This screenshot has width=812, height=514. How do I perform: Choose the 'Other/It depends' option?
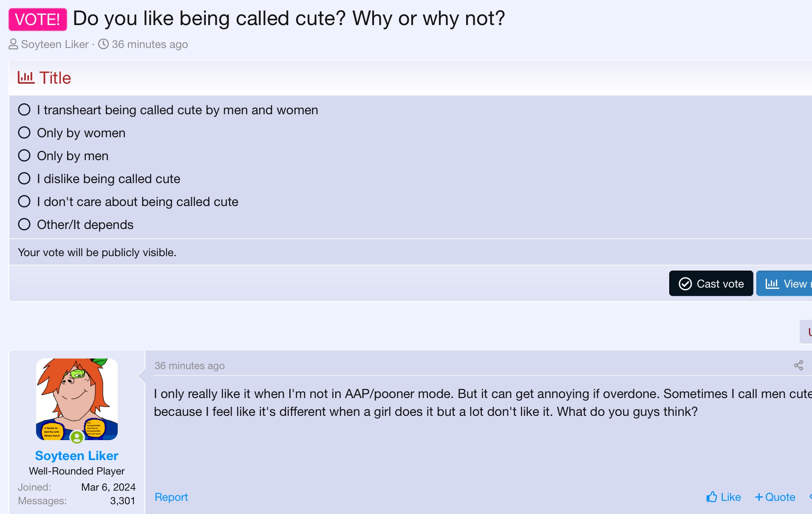(x=24, y=225)
